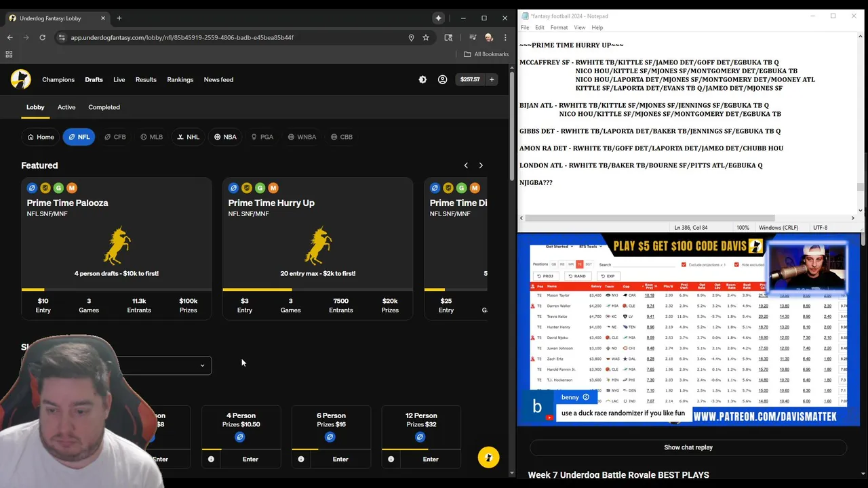The image size is (868, 488).
Task: Click the Underdog Fantasy logo
Action: point(21,79)
